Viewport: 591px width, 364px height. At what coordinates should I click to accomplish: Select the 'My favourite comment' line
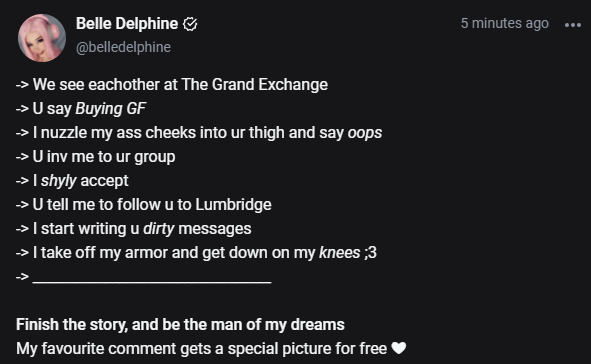[211, 349]
